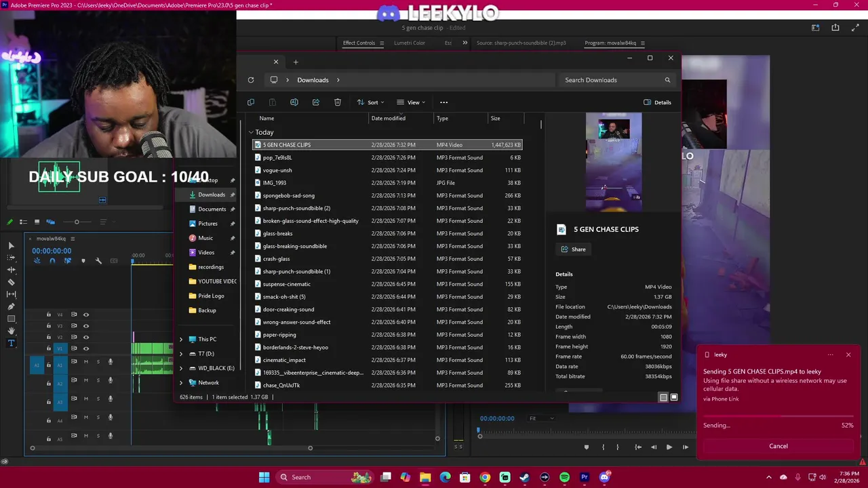Click chevron after Downloads in address bar
This screenshot has height=488, width=868.
338,80
